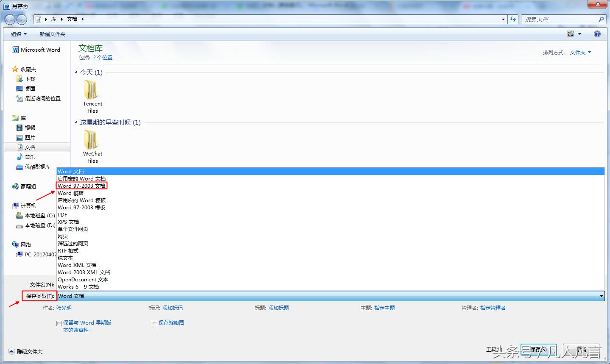Choose Word 97-2003 文档 option
610x364 pixels.
pos(331,186)
